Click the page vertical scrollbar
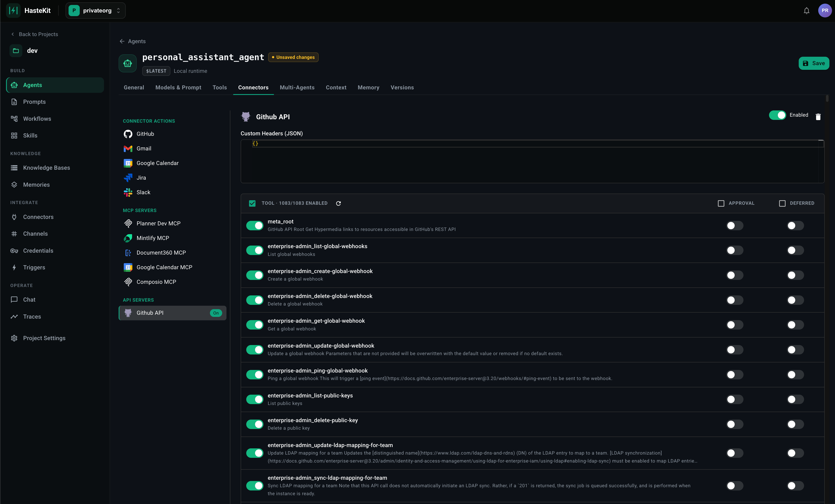Image resolution: width=835 pixels, height=504 pixels. coord(827,99)
